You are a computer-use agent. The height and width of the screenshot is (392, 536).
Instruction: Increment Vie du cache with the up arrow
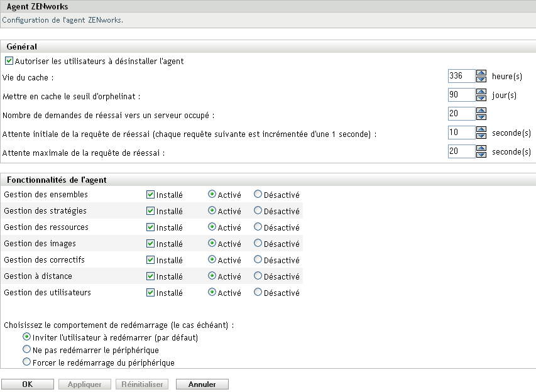pos(482,73)
